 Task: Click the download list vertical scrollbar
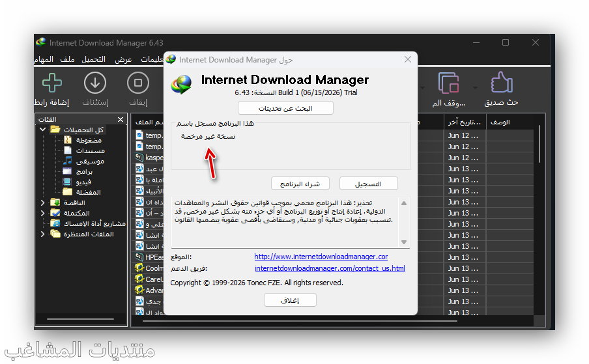tap(539, 144)
